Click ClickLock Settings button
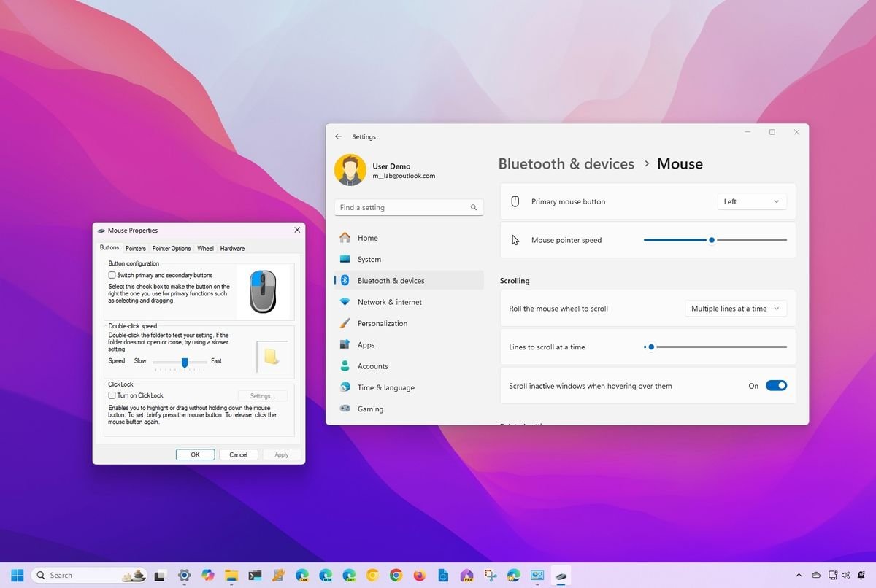Screen dimensions: 876x588 [x=263, y=395]
